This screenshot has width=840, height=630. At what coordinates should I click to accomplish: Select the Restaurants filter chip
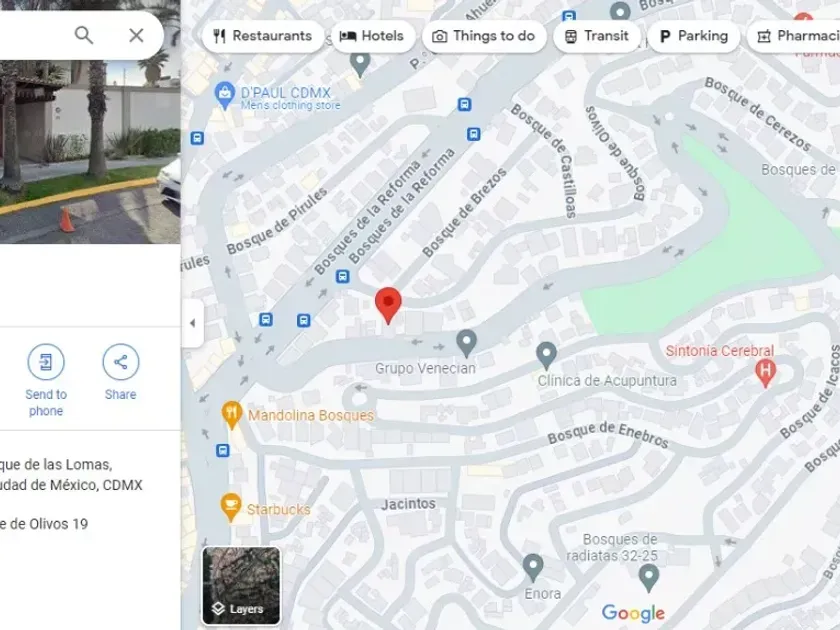tap(262, 36)
